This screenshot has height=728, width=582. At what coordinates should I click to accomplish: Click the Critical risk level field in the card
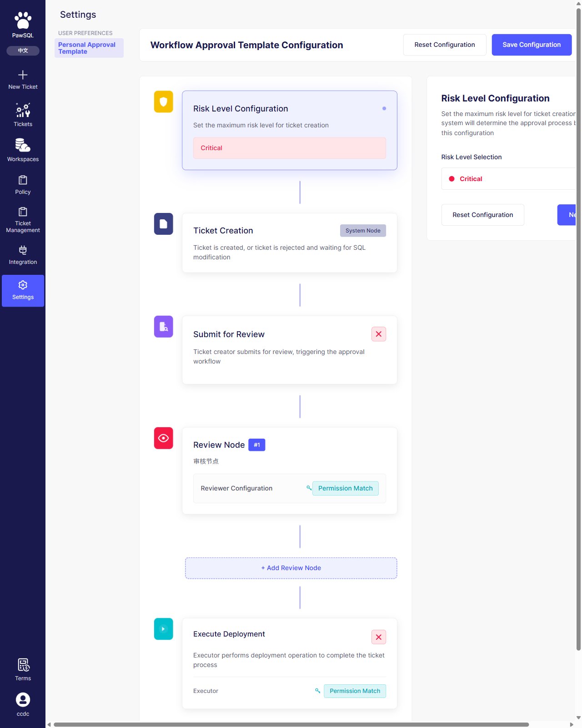click(x=290, y=148)
